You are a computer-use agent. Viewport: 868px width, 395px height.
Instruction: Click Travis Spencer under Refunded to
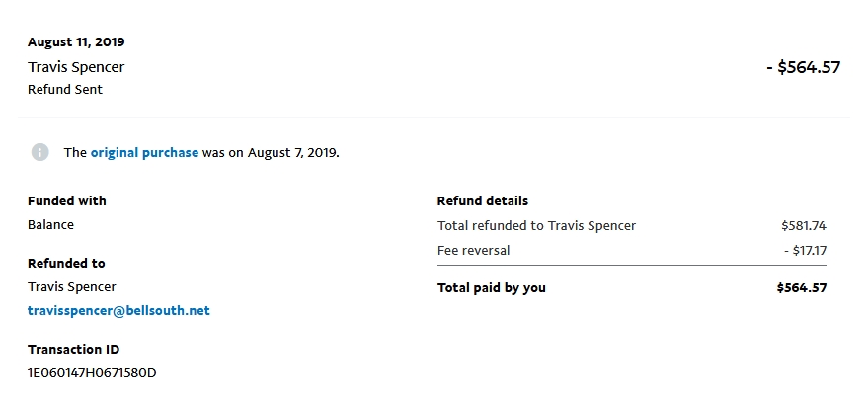point(72,287)
